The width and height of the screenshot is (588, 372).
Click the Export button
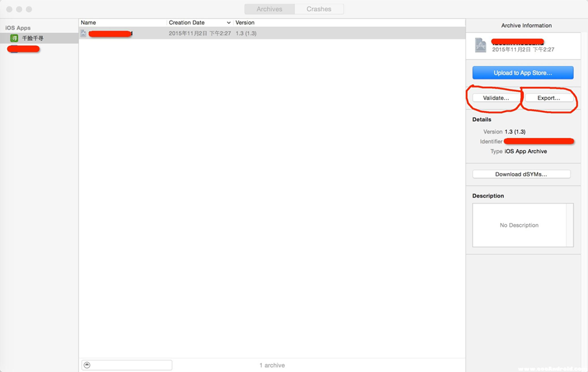point(548,98)
